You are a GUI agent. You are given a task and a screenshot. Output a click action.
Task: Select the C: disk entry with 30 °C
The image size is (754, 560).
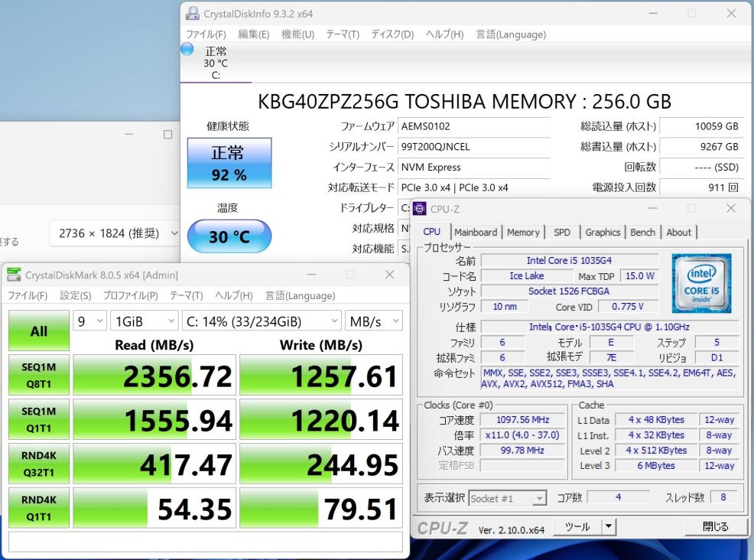pos(216,63)
